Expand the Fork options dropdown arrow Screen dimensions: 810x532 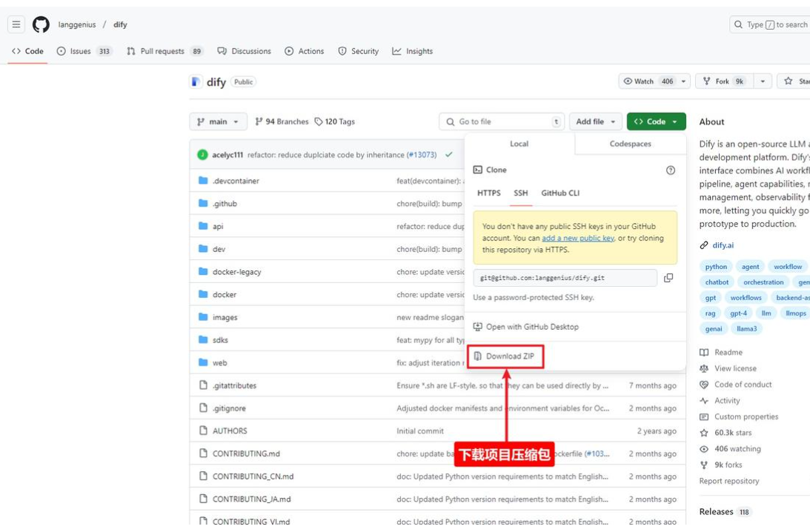pyautogui.click(x=763, y=82)
